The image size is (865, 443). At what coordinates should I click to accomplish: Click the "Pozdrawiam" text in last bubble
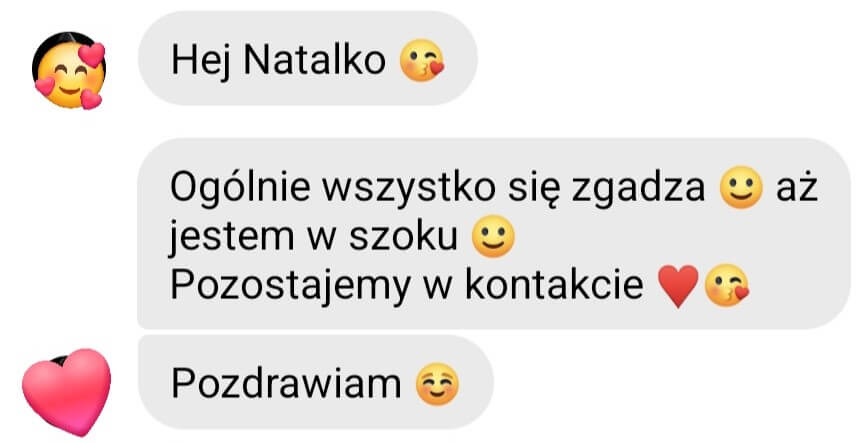(286, 383)
